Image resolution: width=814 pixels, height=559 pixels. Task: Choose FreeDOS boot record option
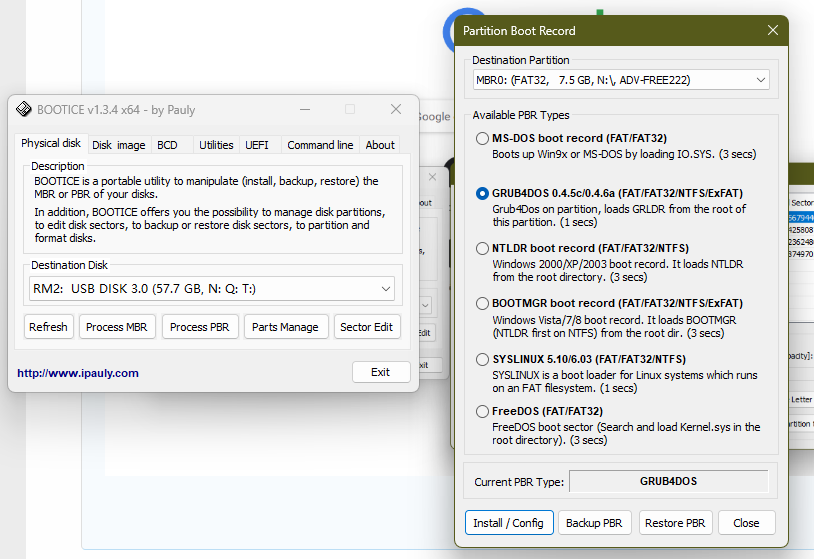(x=483, y=412)
